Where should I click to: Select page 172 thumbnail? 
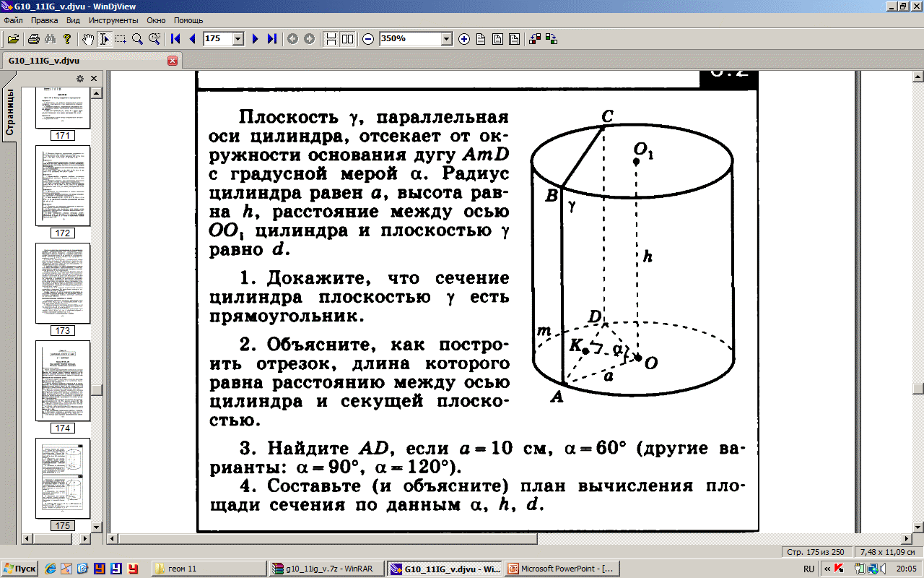63,186
